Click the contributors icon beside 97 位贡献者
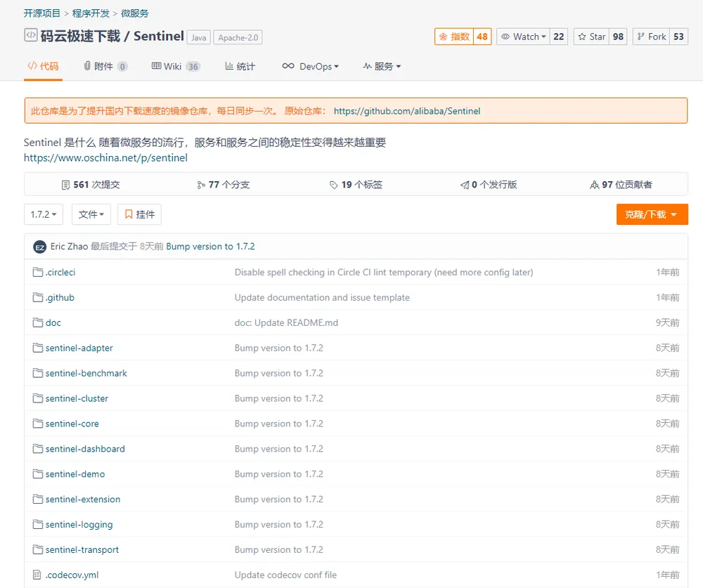This screenshot has height=588, width=703. 595,185
